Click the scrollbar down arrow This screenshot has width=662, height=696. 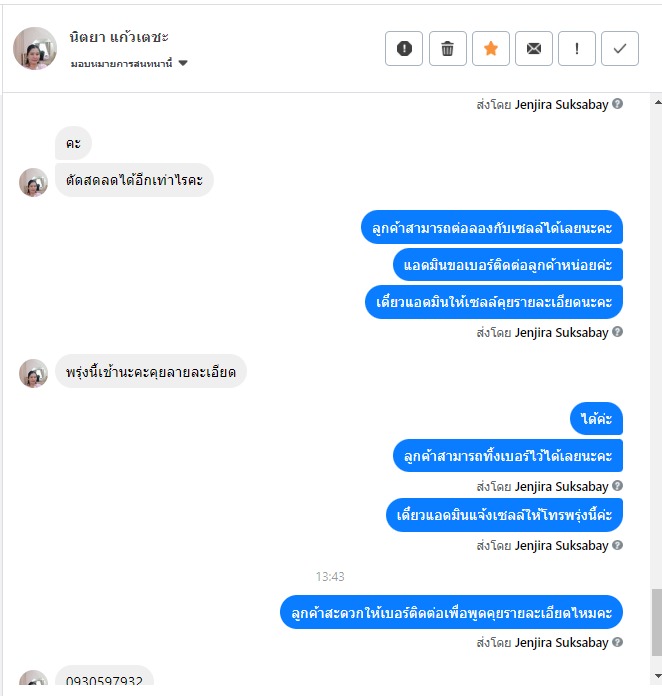(657, 676)
